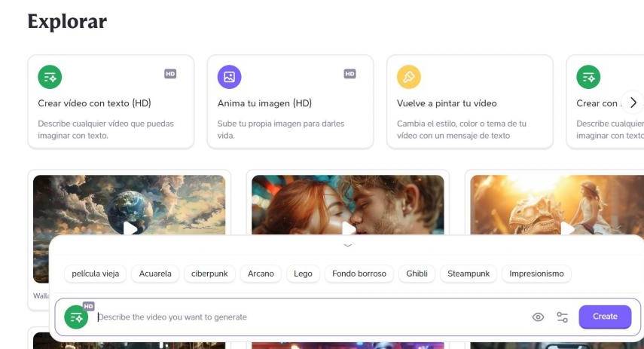Select the ciberpunk style tag
The width and height of the screenshot is (644, 349).
click(210, 274)
